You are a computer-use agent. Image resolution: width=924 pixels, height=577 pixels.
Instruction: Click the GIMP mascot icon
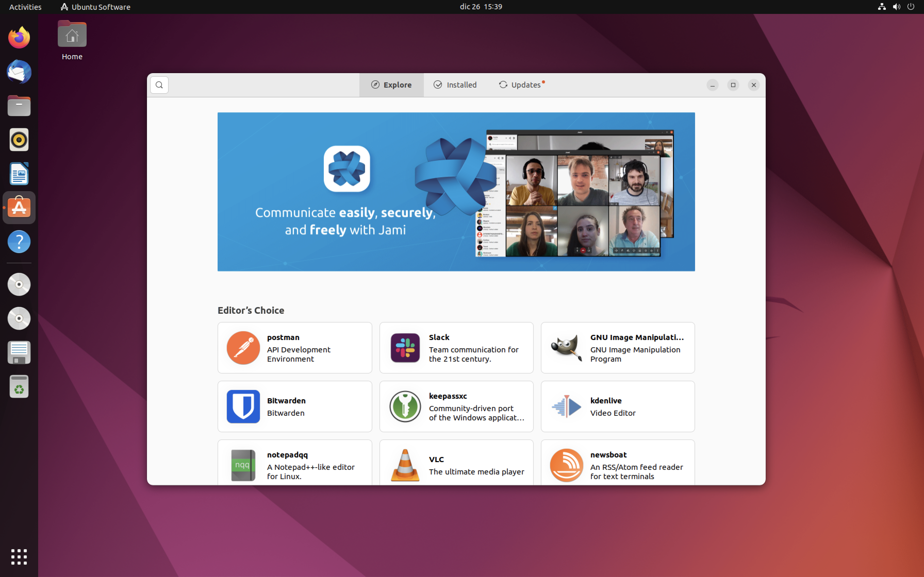566,348
